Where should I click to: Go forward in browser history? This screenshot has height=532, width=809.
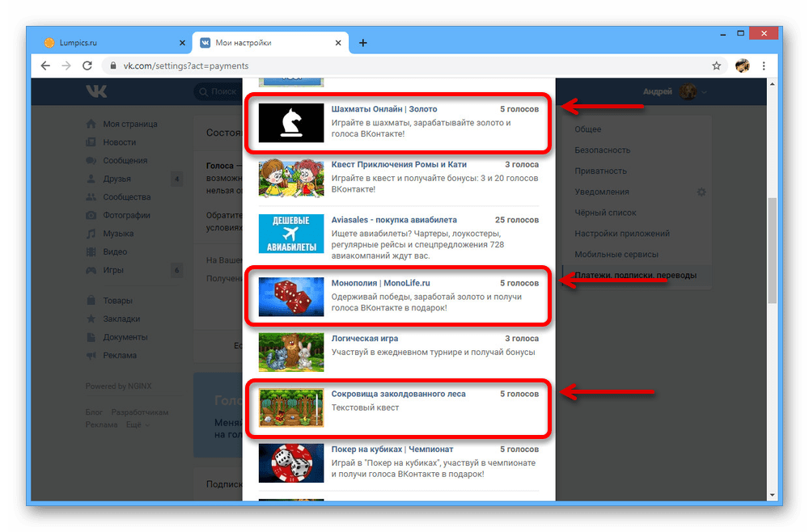click(66, 65)
